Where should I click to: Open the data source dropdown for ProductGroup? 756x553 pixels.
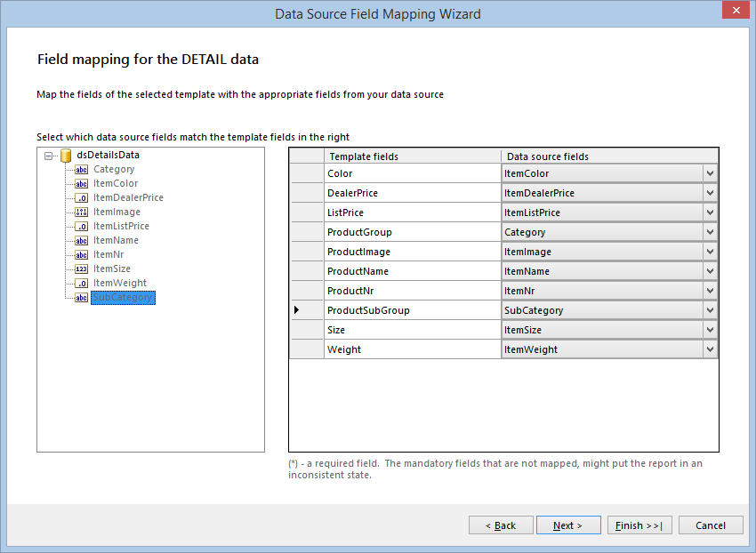710,232
